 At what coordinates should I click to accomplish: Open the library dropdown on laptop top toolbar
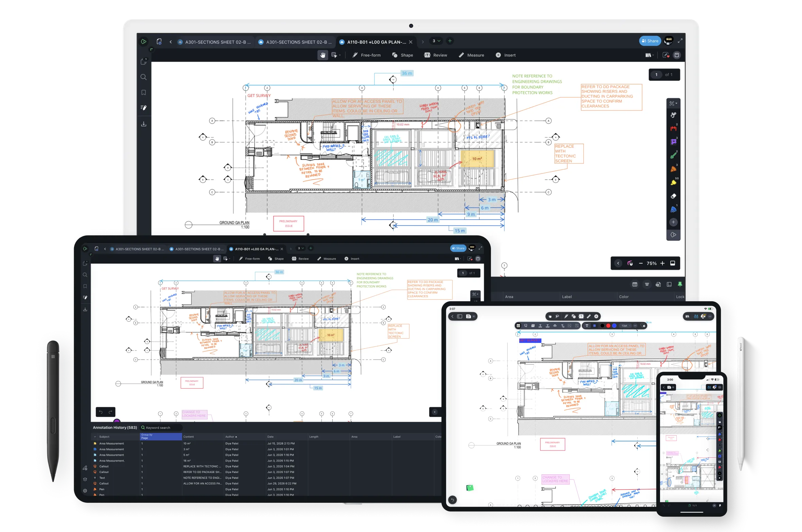pyautogui.click(x=649, y=55)
